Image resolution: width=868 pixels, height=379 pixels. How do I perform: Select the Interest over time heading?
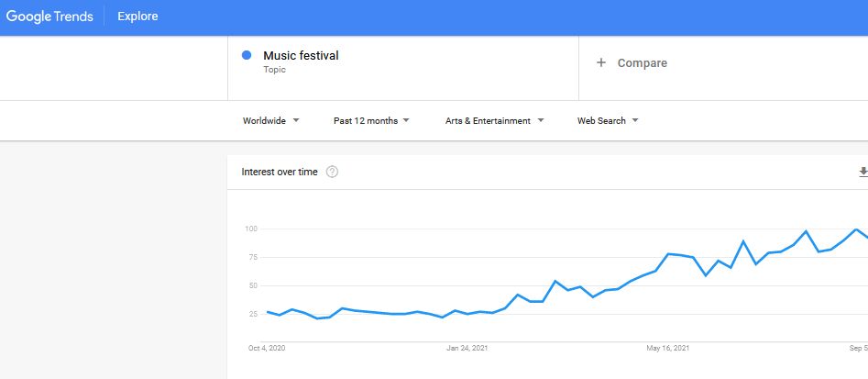[x=280, y=172]
